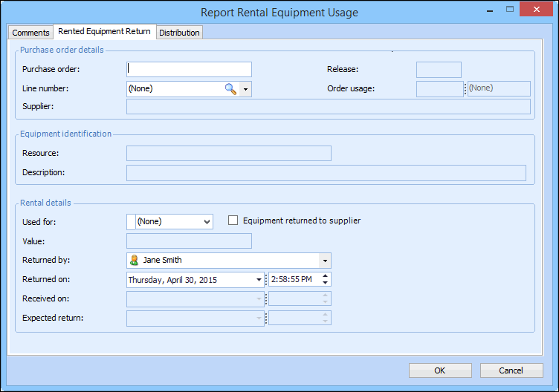Expand the Line number dropdown arrow
Image resolution: width=559 pixels, height=392 pixels.
click(x=245, y=89)
